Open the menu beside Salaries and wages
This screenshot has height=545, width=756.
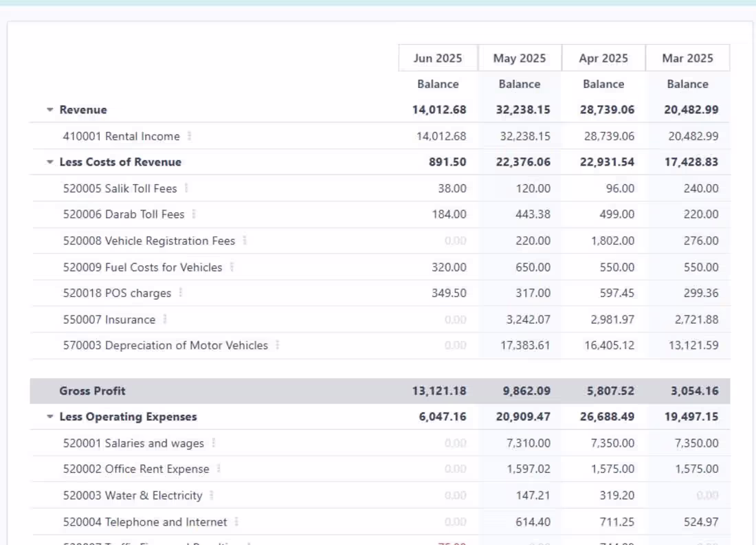[212, 443]
